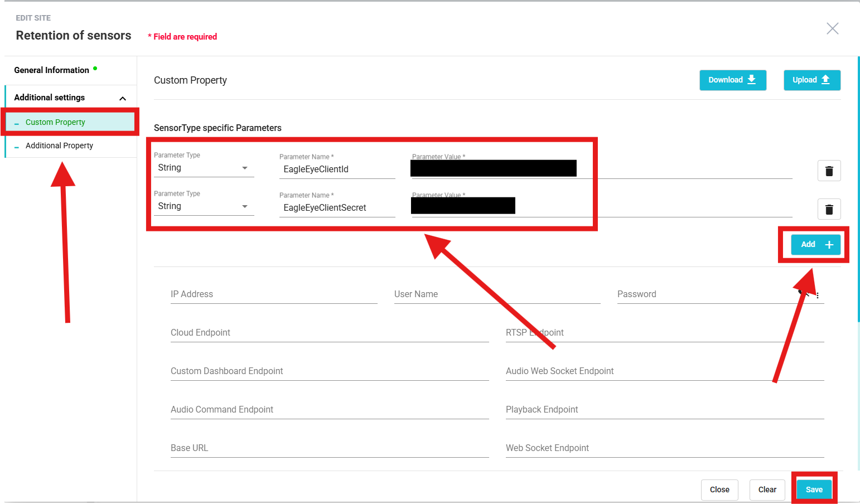Close the Edit Site dialog with X

(x=832, y=28)
